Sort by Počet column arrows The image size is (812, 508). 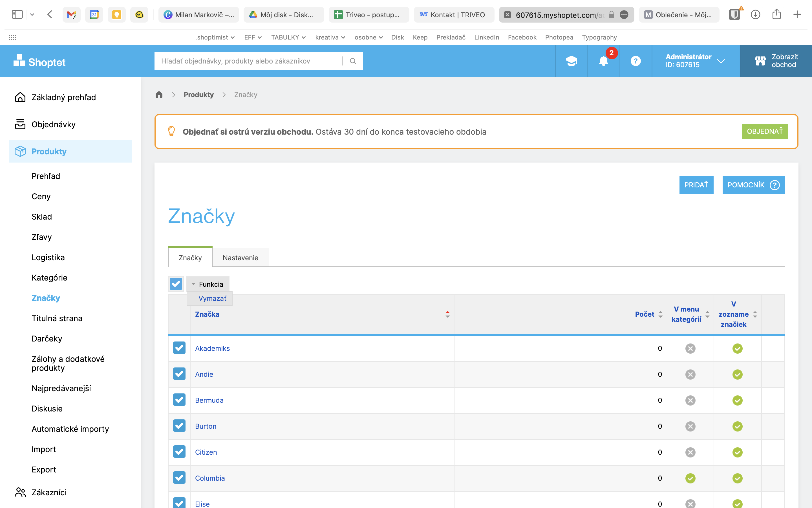[x=660, y=314]
